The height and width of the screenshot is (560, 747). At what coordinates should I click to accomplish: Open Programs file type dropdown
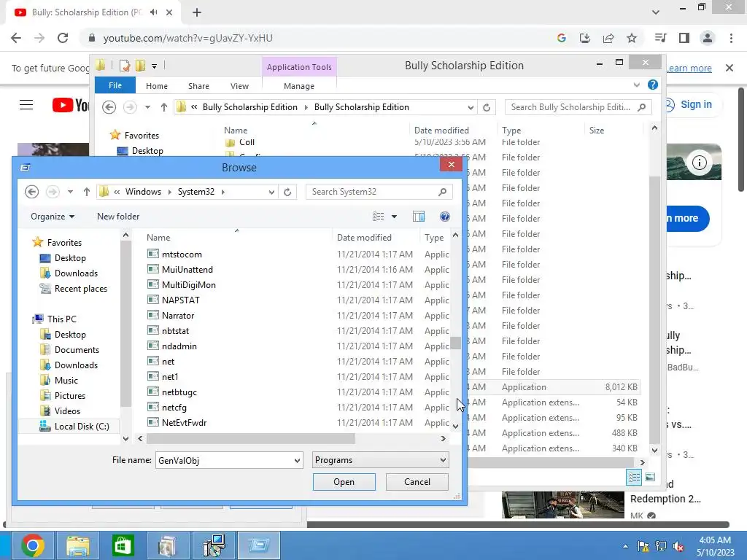[380, 461]
